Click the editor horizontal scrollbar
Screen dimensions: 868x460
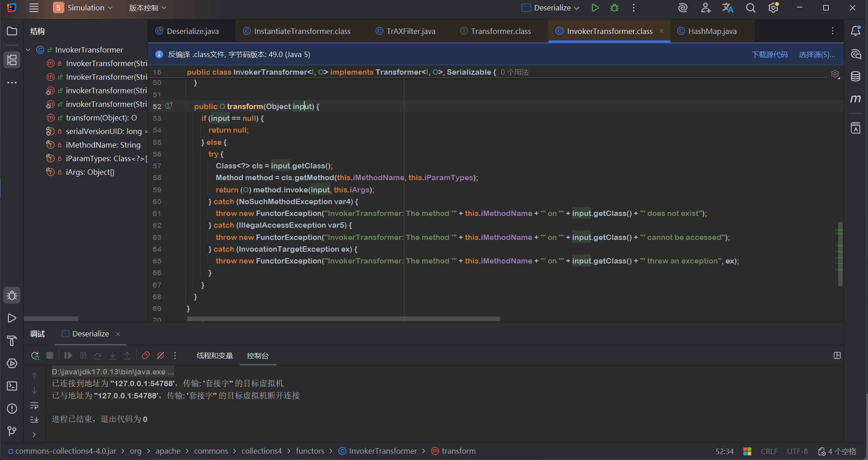click(x=344, y=319)
